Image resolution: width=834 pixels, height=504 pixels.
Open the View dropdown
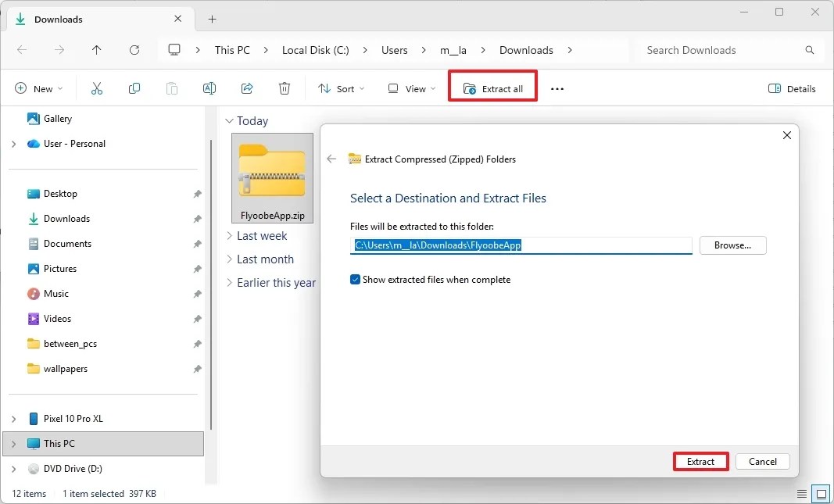click(412, 89)
